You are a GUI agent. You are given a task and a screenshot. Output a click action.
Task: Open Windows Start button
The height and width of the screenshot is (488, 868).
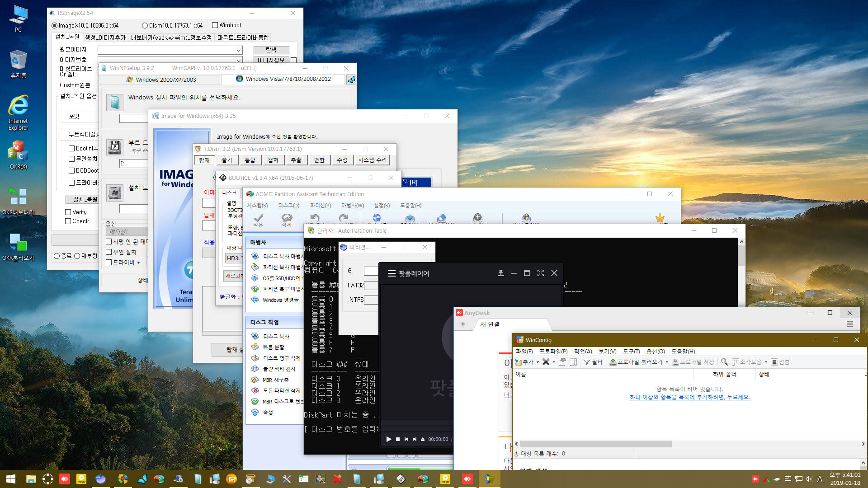click(11, 479)
